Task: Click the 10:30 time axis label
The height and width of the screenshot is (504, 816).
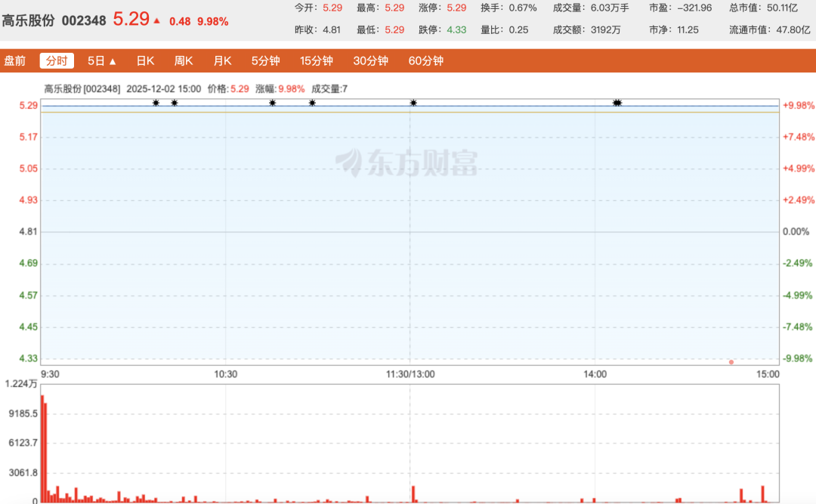Action: coord(225,374)
